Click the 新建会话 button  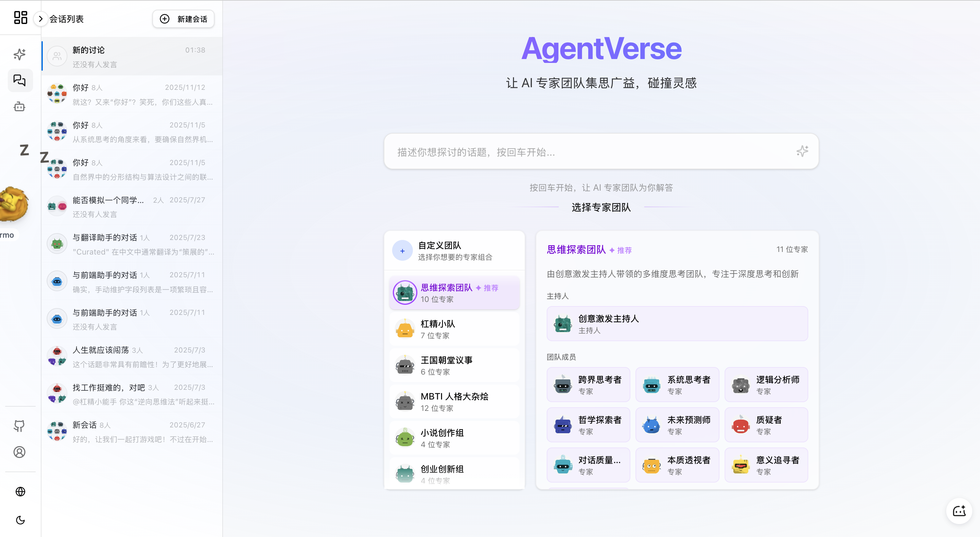[183, 19]
